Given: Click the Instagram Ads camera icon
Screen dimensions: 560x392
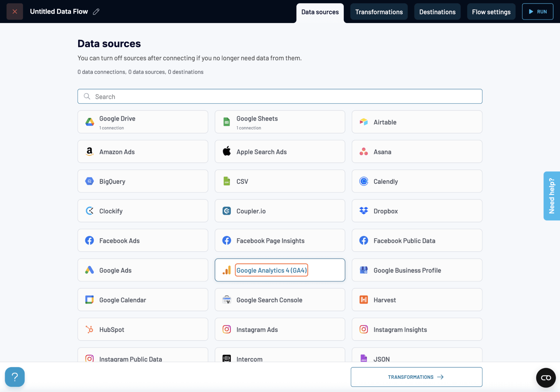Looking at the screenshot, I should [226, 329].
